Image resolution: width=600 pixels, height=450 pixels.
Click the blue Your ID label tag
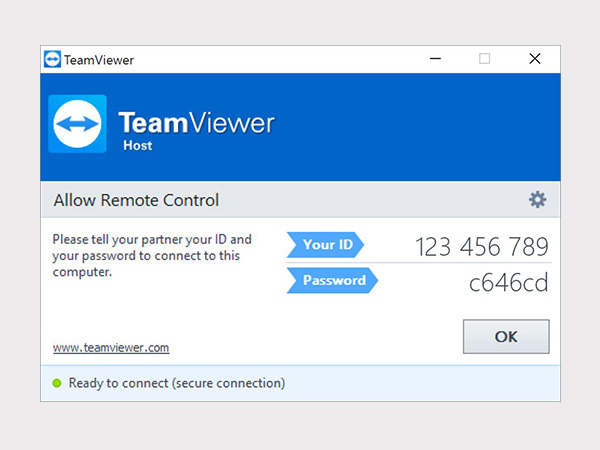point(324,245)
